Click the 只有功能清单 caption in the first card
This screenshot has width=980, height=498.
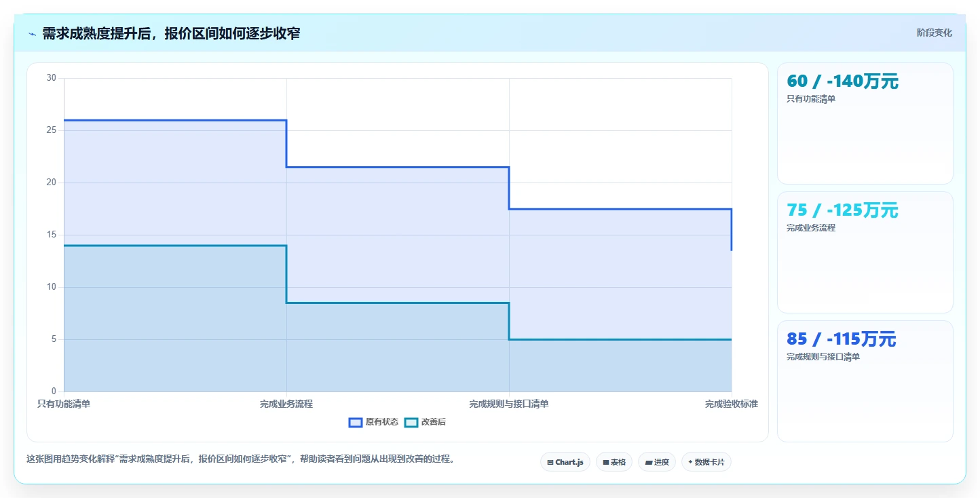tap(811, 99)
